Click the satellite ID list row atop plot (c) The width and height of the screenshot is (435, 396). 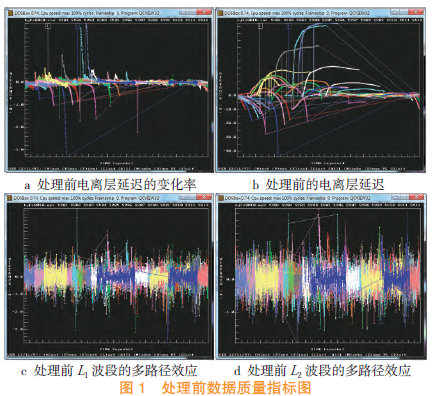(x=116, y=205)
